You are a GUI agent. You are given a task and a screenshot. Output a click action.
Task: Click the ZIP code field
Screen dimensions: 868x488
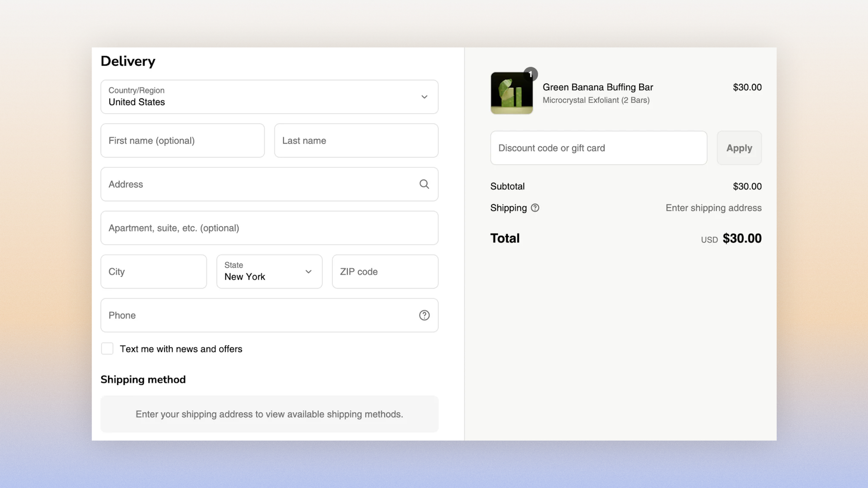(x=385, y=272)
